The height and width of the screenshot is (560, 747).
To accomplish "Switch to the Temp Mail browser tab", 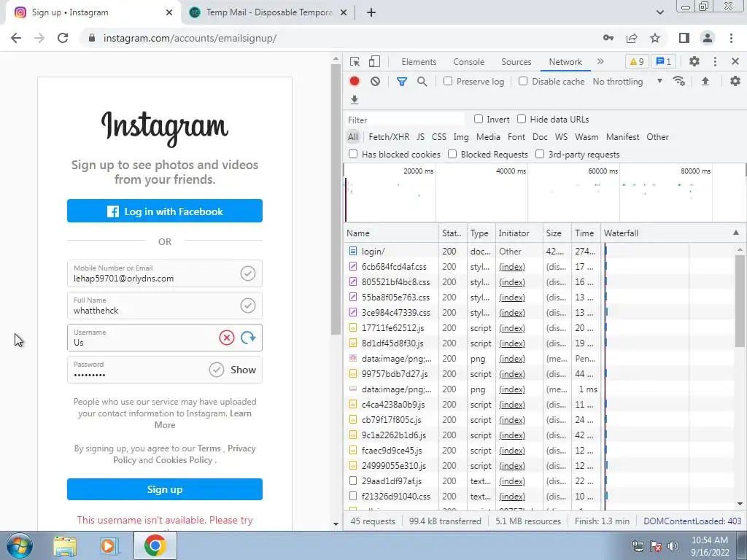I will (267, 12).
